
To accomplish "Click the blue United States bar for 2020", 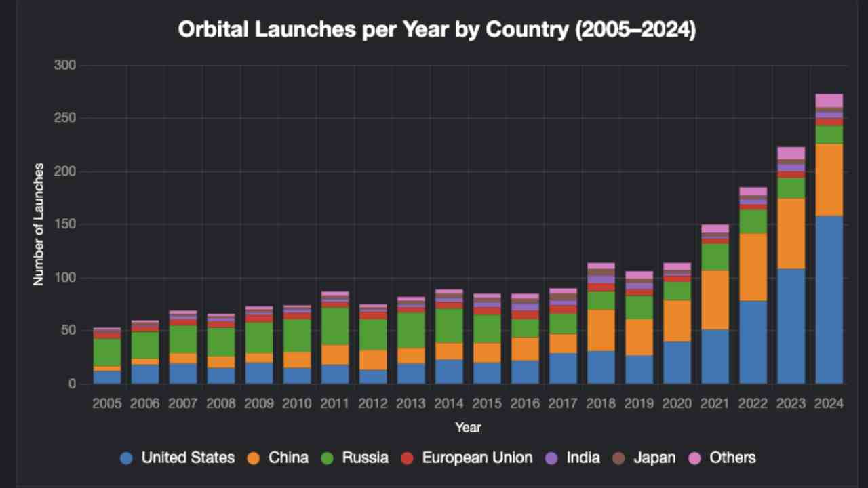I will coord(677,362).
